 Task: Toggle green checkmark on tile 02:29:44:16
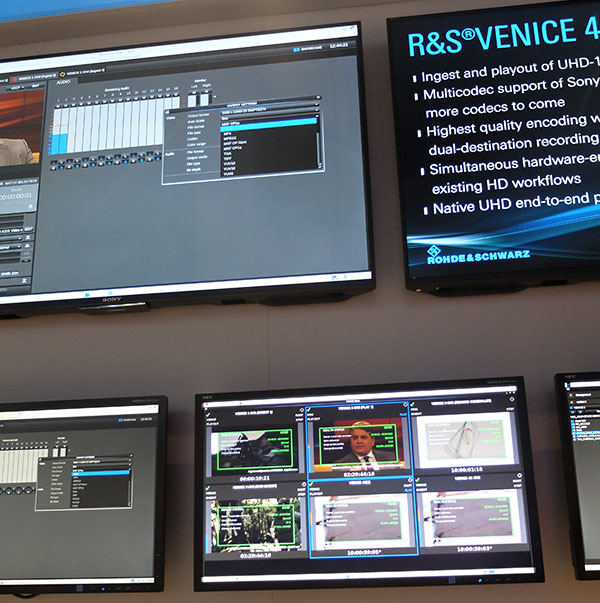point(310,410)
